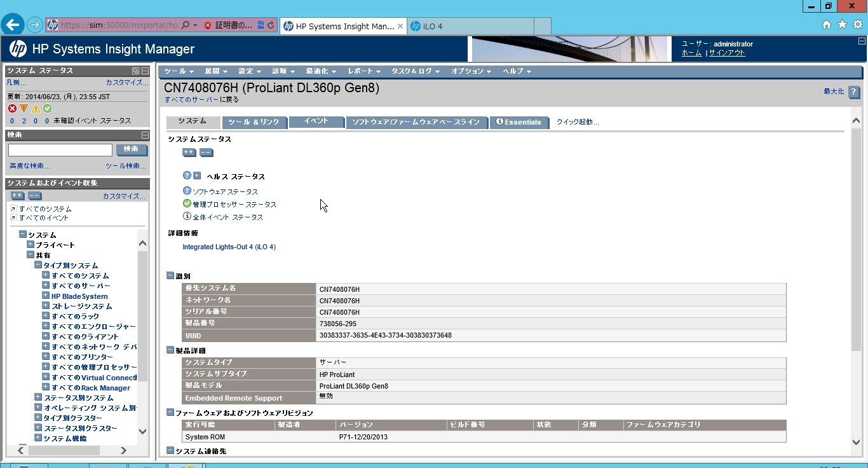Click the サインアウト link
The image size is (868, 468).
coord(727,53)
